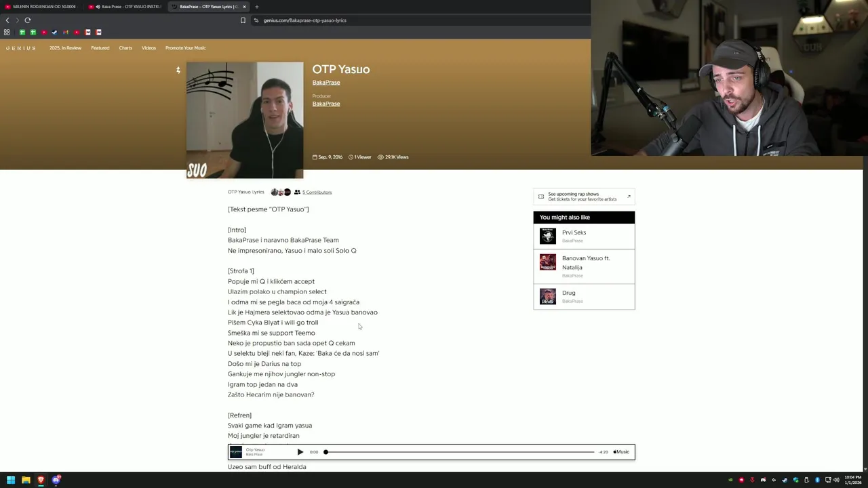868x488 pixels.
Task: Click the contributors people icon
Action: 297,192
